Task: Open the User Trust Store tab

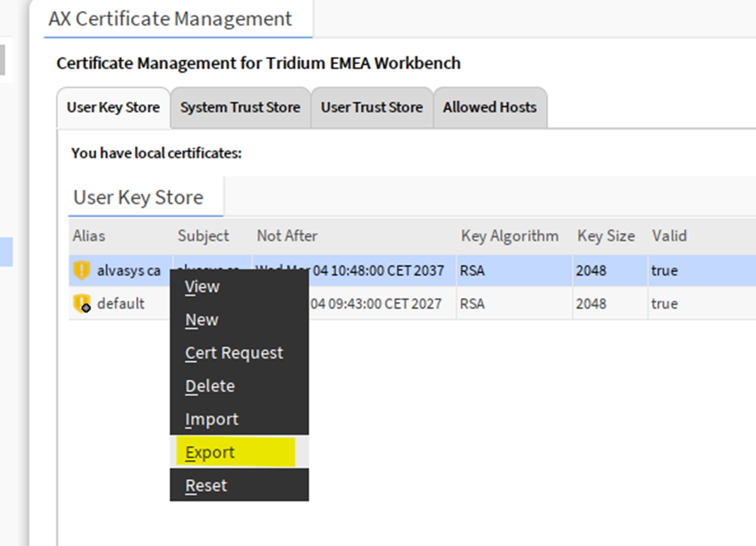Action: coord(372,108)
